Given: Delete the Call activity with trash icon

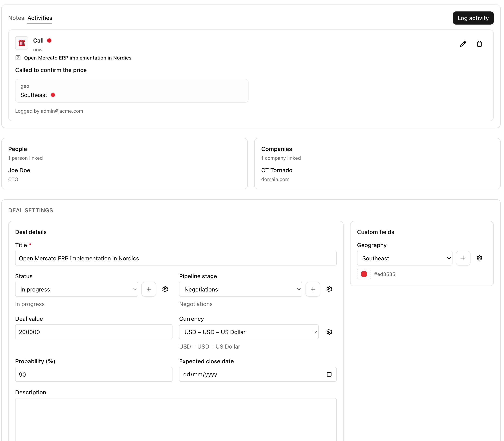Looking at the screenshot, I should coord(479,44).
